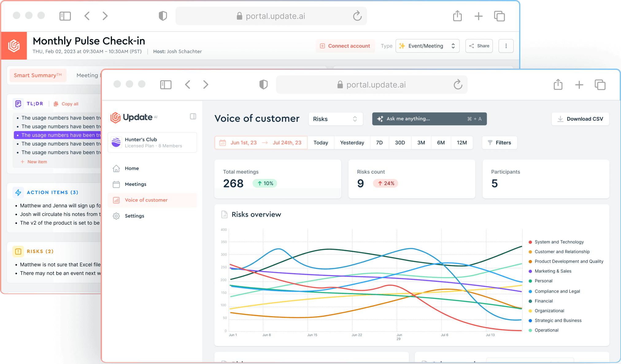This screenshot has height=364, width=621.
Task: Collapse sidebar using panel icon beside logo
Action: (x=193, y=116)
